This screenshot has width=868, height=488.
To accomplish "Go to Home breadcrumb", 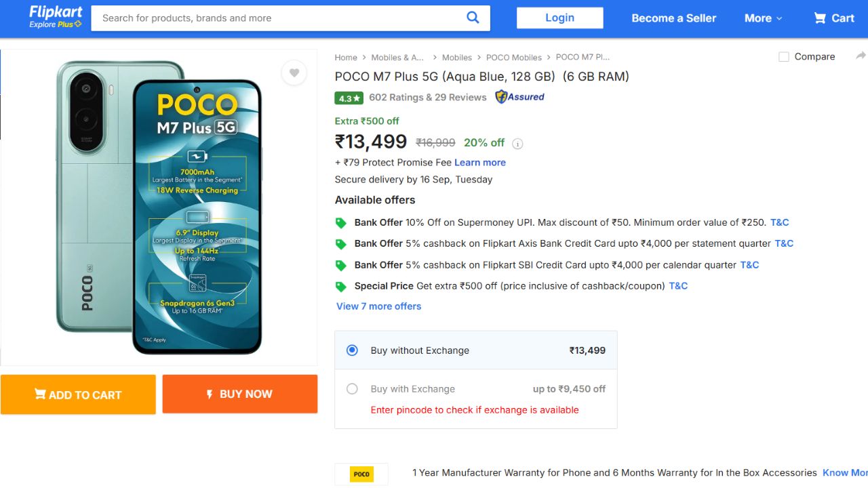I will click(346, 58).
